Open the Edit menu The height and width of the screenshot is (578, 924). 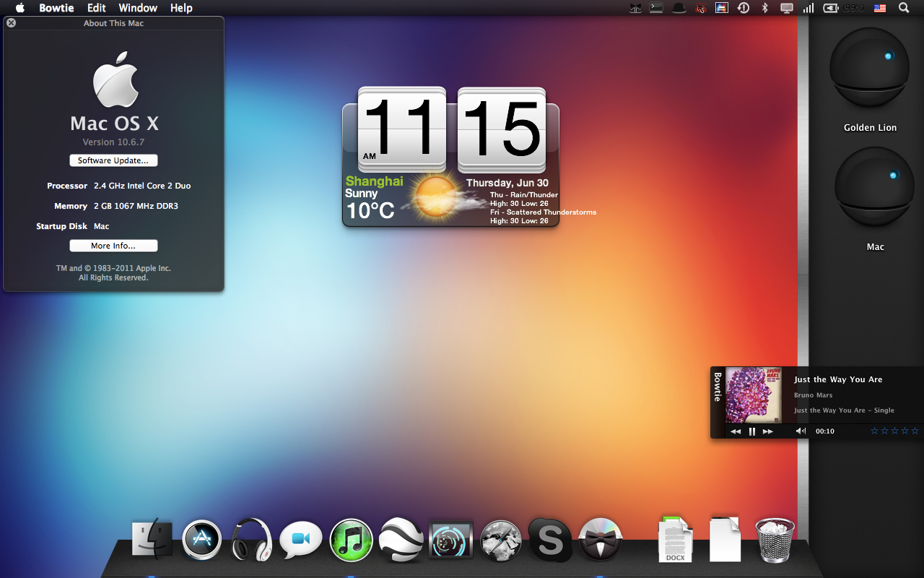coord(97,8)
